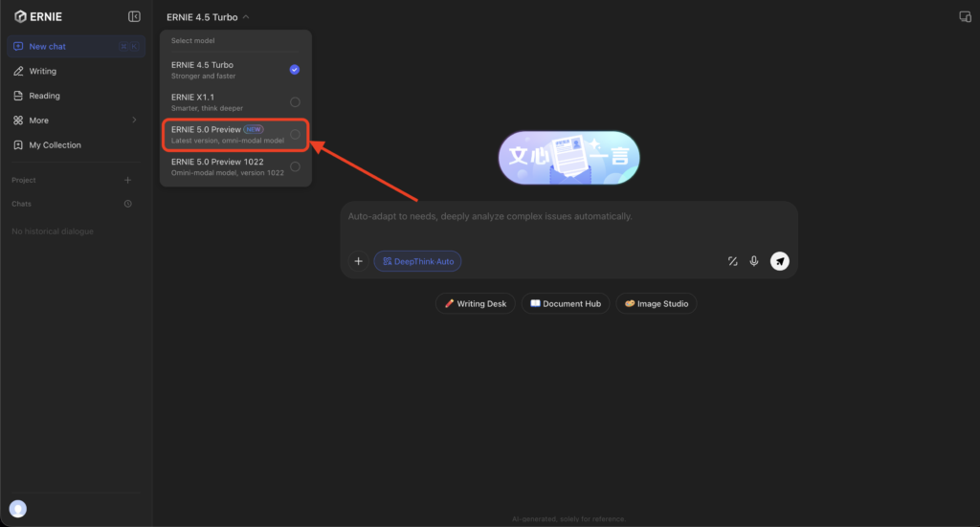The width and height of the screenshot is (980, 527).
Task: Open the top-right device window icon
Action: click(965, 16)
